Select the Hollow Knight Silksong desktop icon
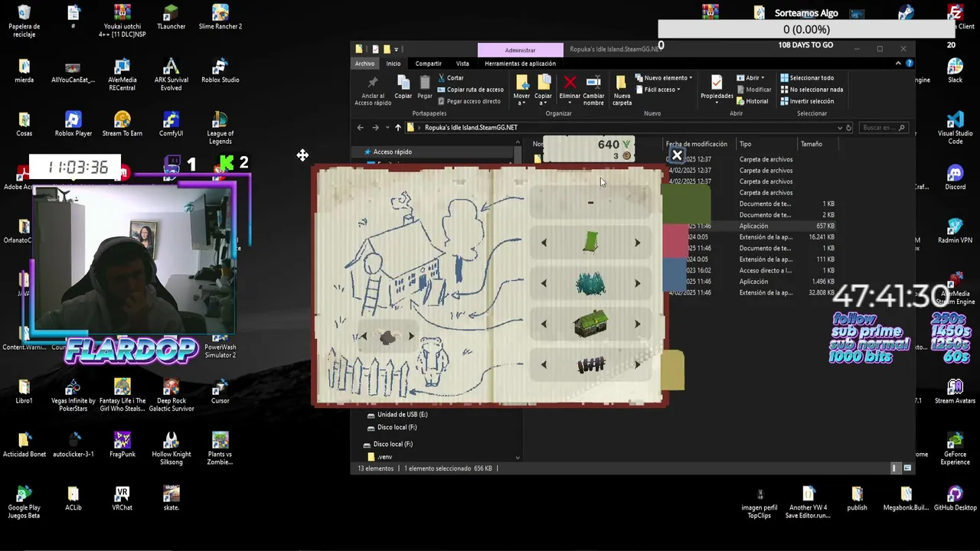Viewport: 980px width, 551px height. [171, 448]
